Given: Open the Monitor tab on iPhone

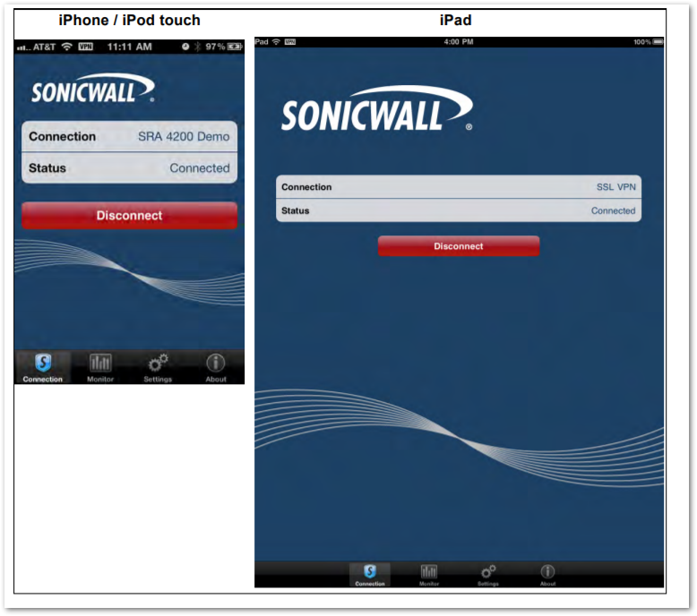Looking at the screenshot, I should [x=100, y=364].
